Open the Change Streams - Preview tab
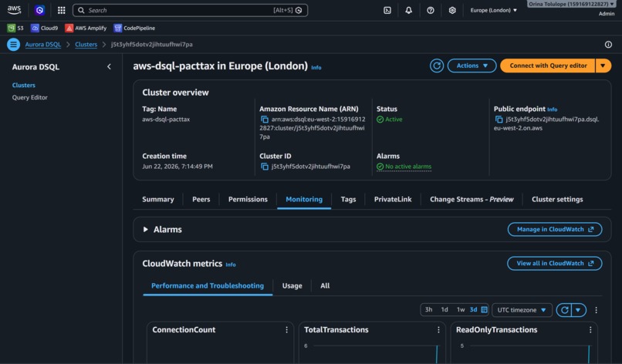This screenshot has height=364, width=622. [x=472, y=200]
